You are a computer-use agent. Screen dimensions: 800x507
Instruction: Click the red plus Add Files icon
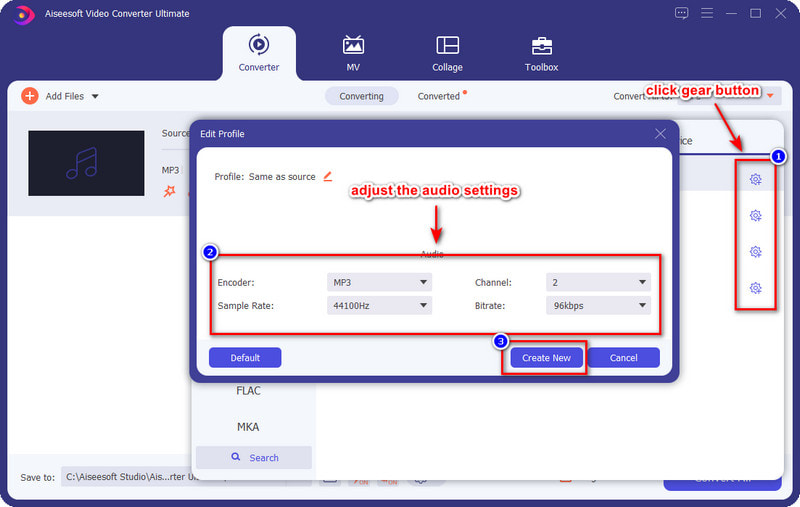(29, 96)
